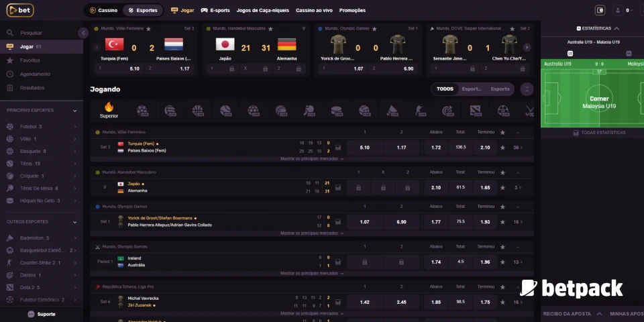Screen dimensions: 644x322
Task: Open the wallet icon in header
Action: (x=600, y=10)
